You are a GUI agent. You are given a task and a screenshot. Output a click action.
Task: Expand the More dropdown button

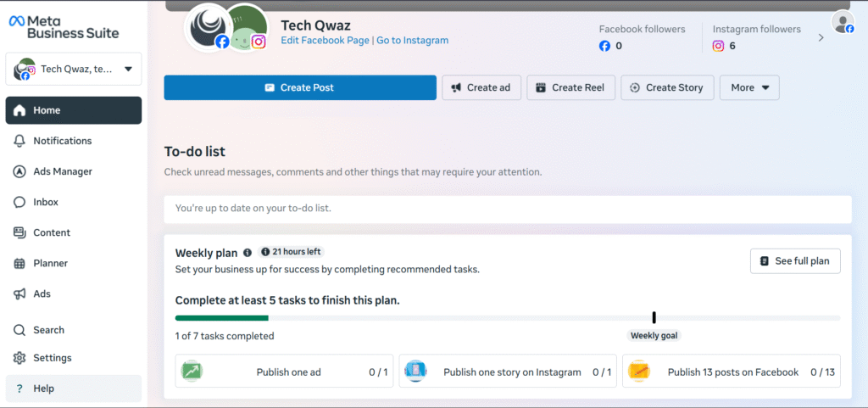point(749,87)
